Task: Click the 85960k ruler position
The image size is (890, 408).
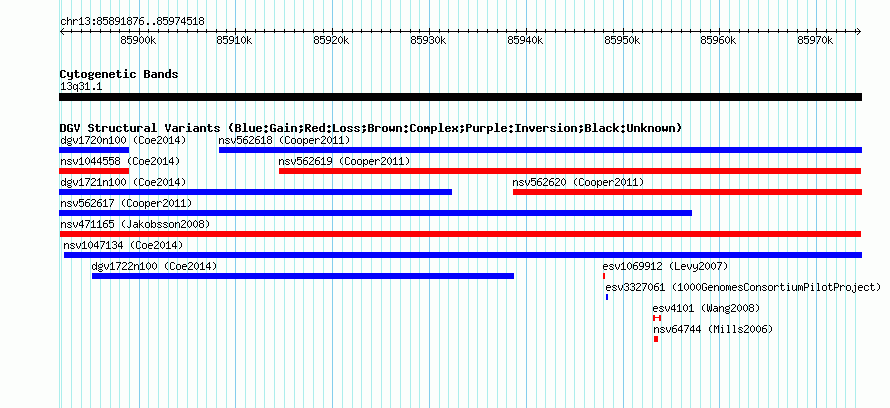Action: point(720,40)
